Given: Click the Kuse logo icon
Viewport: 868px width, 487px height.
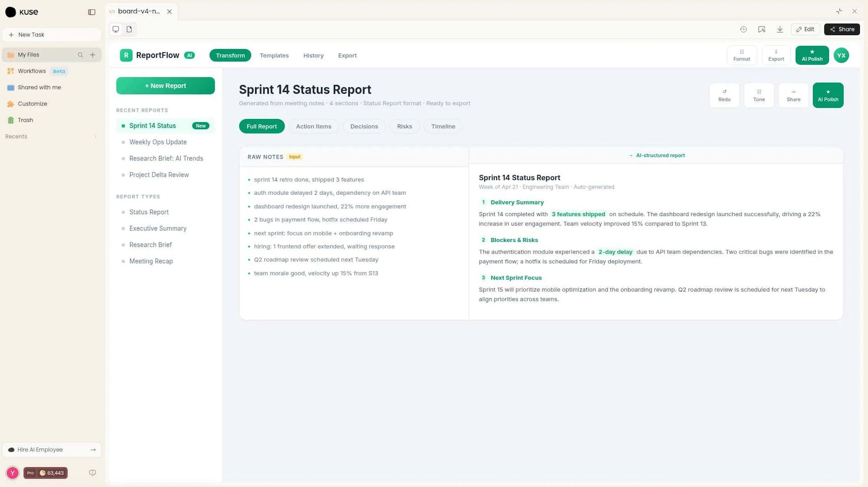Looking at the screenshot, I should (x=10, y=12).
